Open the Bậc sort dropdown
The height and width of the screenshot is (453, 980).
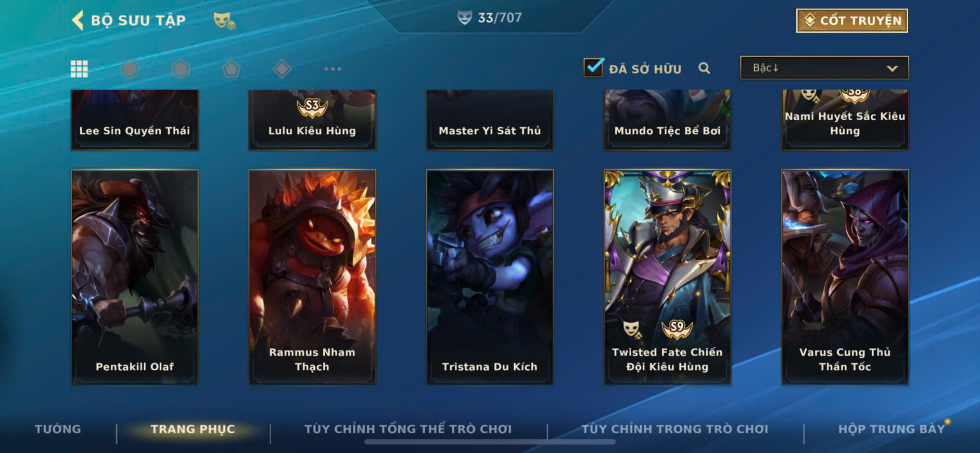point(824,68)
